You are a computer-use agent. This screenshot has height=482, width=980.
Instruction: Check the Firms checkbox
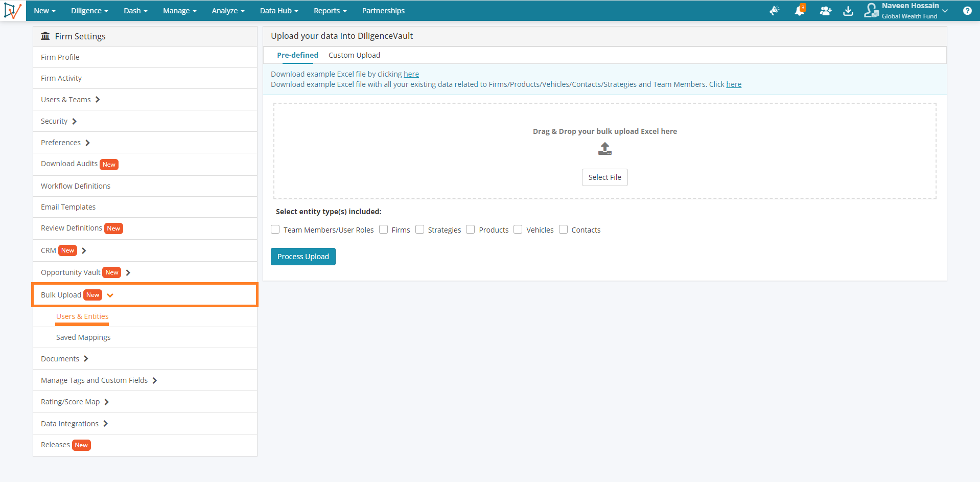pyautogui.click(x=384, y=229)
